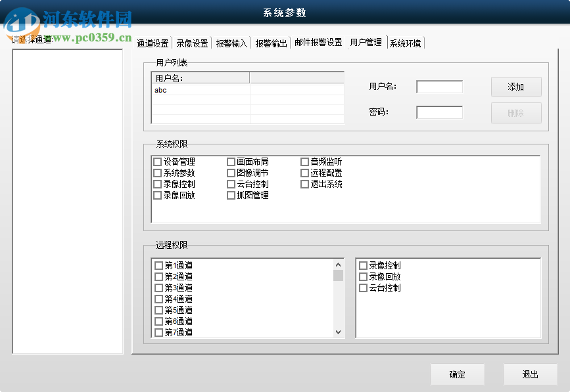Select the user abc in the list
Viewport: 570px width, 392px height.
(x=161, y=91)
